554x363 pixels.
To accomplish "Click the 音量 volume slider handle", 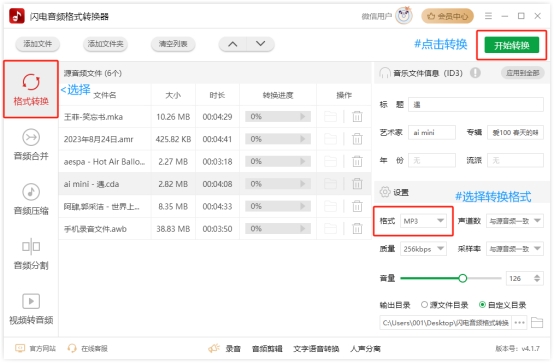I will click(462, 278).
